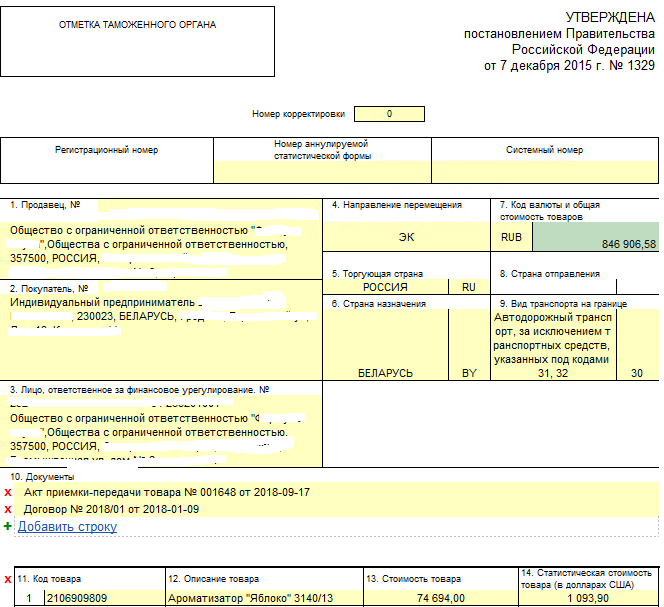
Task: Click the destination country БЕЛАРУСЬ field
Action: (385, 344)
